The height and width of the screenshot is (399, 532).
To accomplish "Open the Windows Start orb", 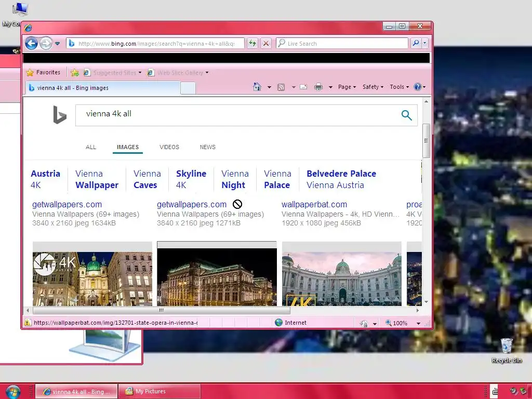I will [x=12, y=392].
